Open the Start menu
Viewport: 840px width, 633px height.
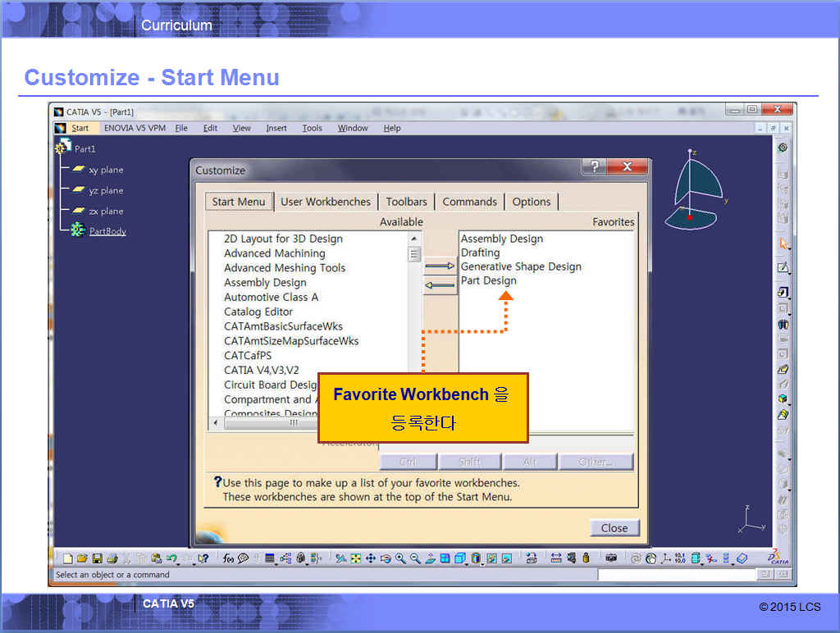coord(80,128)
